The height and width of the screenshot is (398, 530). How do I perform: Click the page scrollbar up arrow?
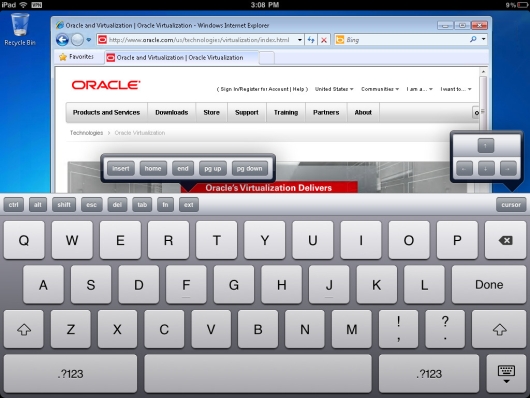click(x=483, y=72)
